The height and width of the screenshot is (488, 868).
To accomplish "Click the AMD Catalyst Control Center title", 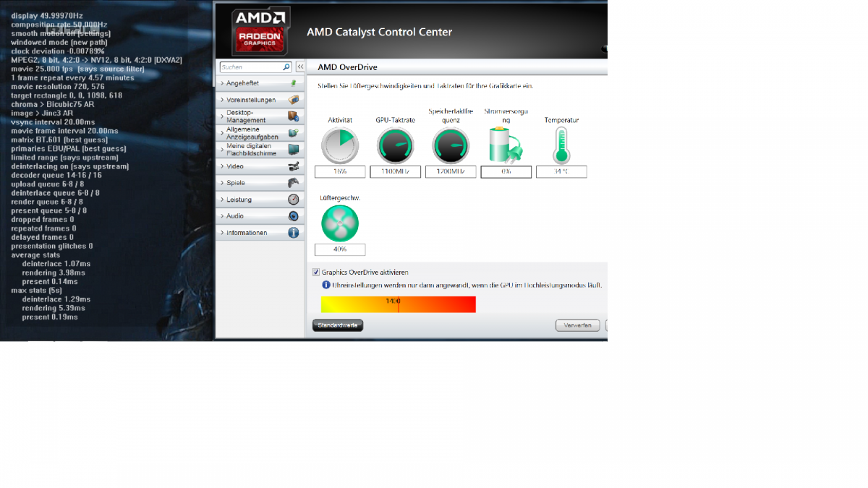I will point(379,32).
